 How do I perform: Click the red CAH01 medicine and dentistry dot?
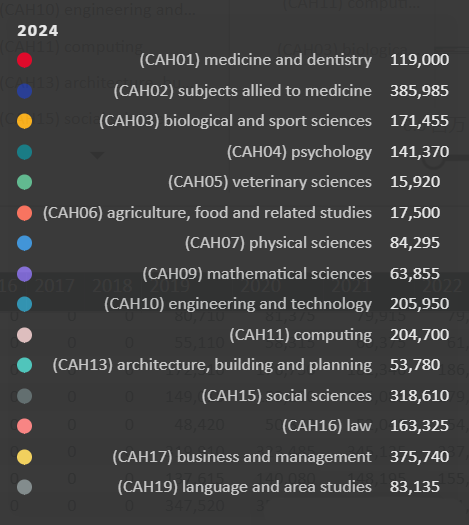pyautogui.click(x=24, y=60)
